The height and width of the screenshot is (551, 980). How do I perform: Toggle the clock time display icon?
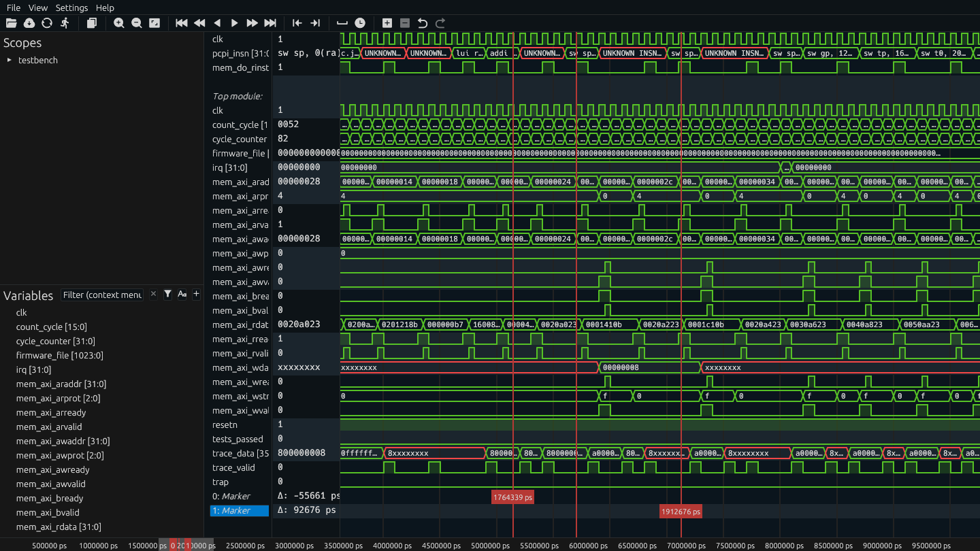point(360,23)
